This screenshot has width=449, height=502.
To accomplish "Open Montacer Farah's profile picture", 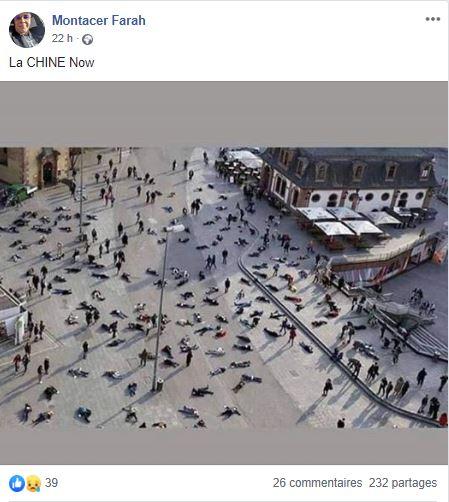I will click(27, 30).
